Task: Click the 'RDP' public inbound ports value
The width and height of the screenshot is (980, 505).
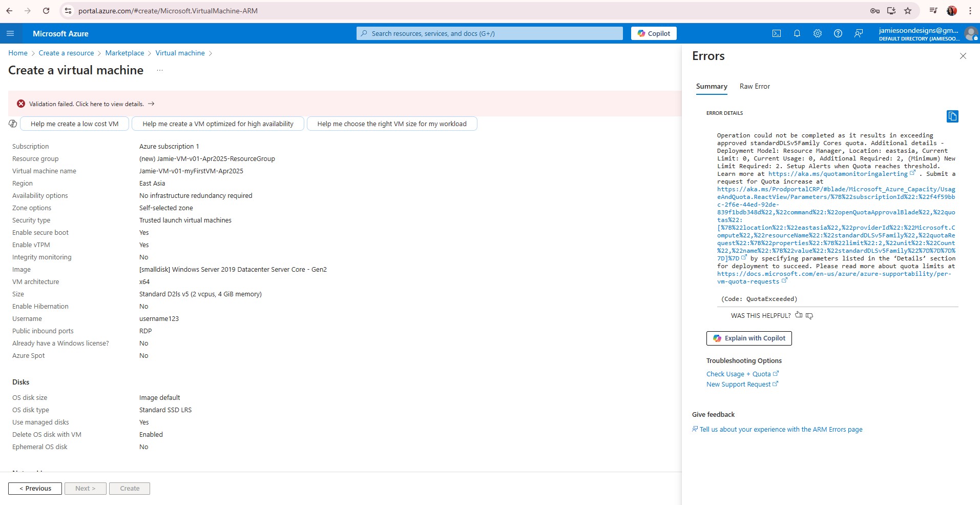Action: pos(145,331)
